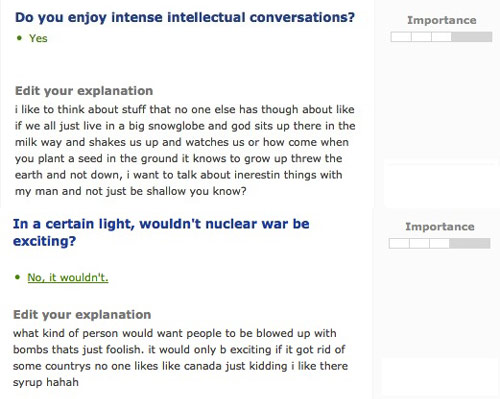Click the Importance label beside the conversations question

(x=442, y=20)
